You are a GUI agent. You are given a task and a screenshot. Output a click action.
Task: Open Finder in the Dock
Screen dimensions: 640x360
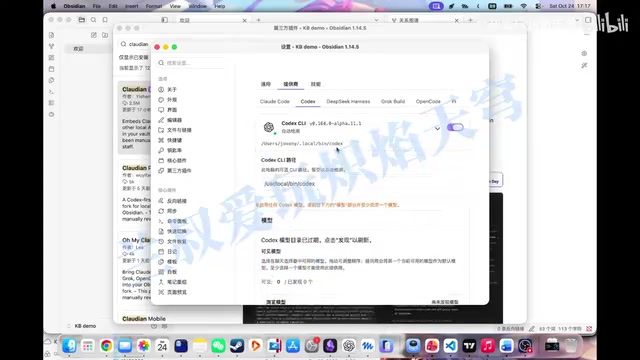(x=69, y=346)
